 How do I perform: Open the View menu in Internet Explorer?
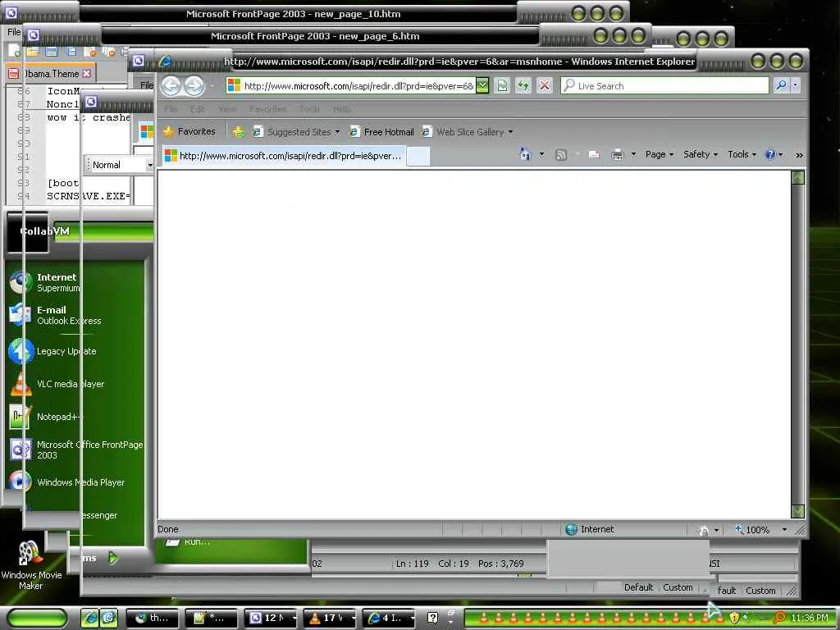(227, 109)
